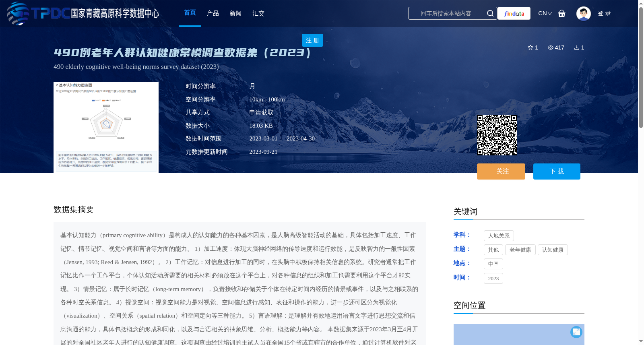Screen dimensions: 644x345
Task: Click the 注册 register button
Action: [312, 40]
